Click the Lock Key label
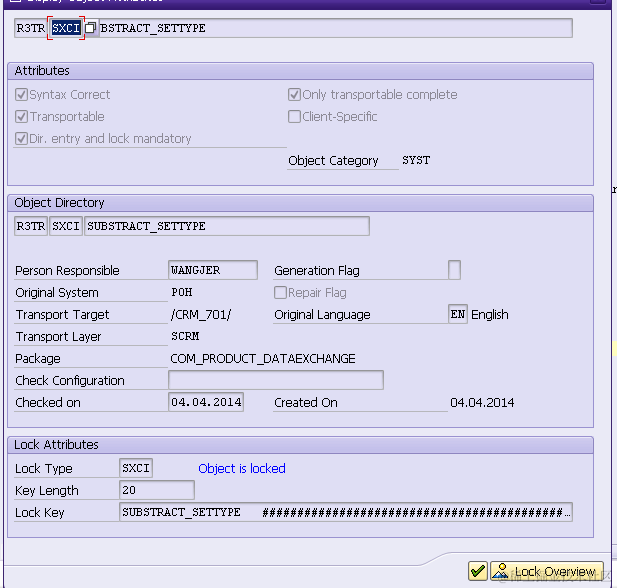Screen dimensions: 617x588 [39, 512]
